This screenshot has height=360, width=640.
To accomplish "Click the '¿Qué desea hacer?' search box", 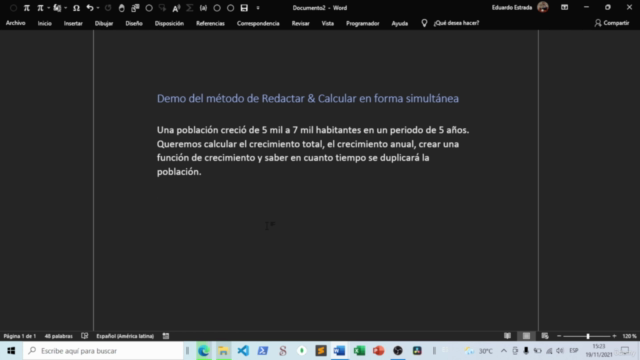I will (x=456, y=23).
